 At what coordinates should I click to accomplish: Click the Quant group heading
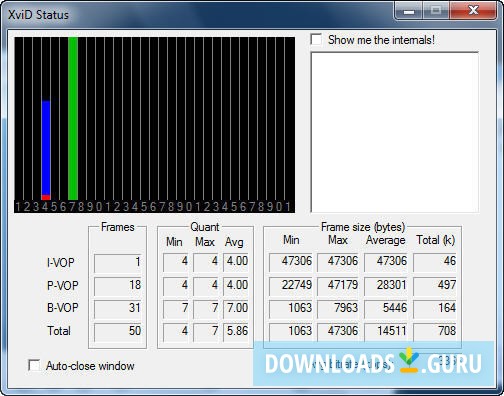205,227
